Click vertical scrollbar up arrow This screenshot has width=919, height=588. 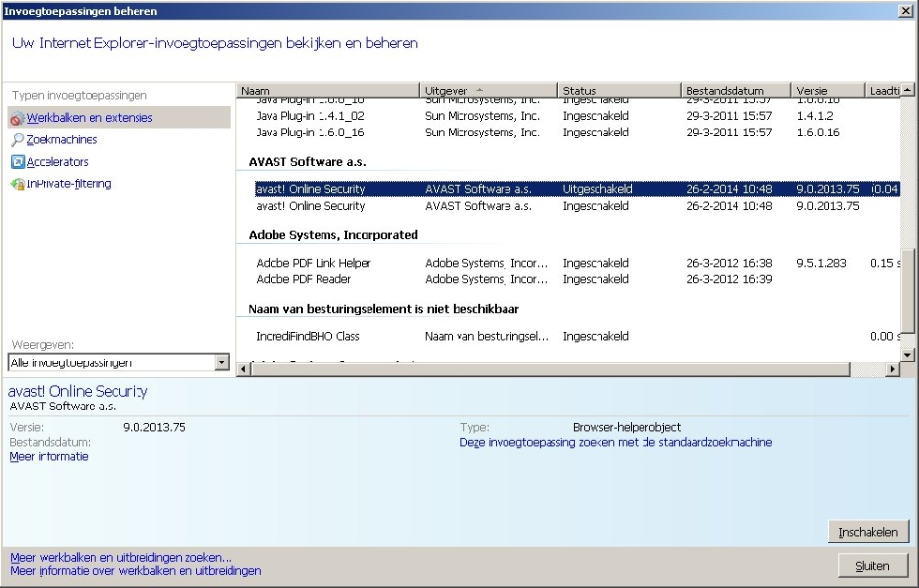[908, 90]
